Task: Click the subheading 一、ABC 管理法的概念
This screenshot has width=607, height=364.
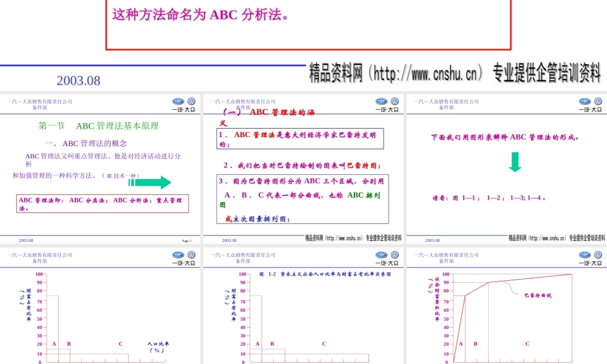Action: tap(86, 144)
